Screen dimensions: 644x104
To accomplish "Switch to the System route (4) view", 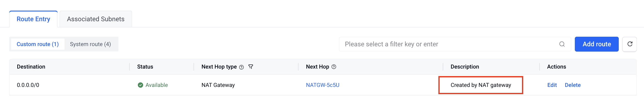I will (x=91, y=44).
